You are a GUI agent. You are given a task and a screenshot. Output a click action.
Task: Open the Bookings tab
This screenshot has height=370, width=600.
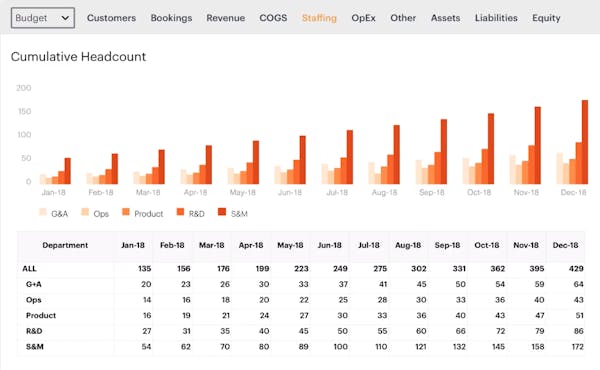click(x=171, y=18)
